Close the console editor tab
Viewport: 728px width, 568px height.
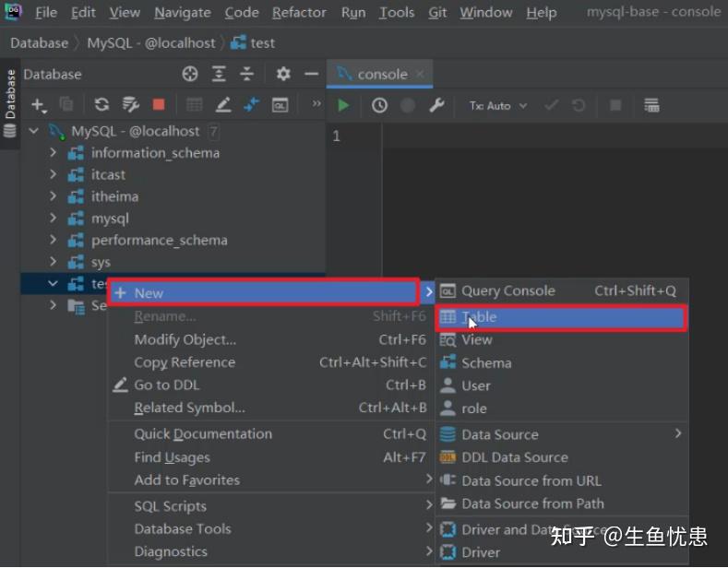point(420,74)
